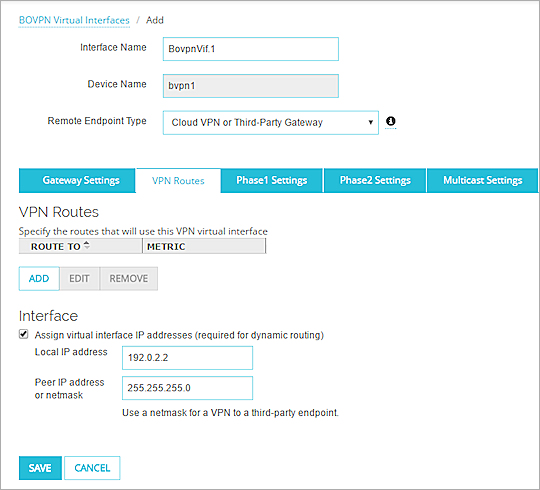Open the Remote Endpoint Type dropdown

coord(270,122)
